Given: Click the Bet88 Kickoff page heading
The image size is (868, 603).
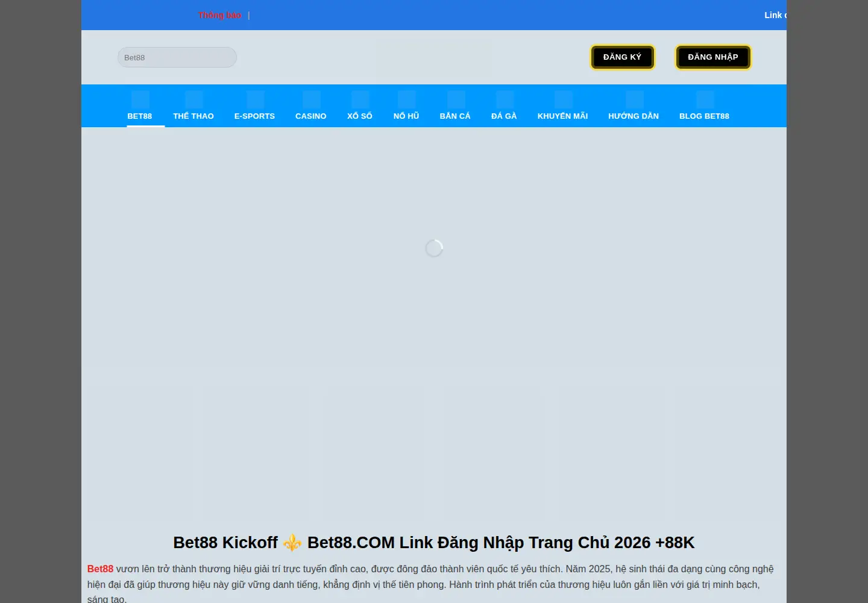Looking at the screenshot, I should [x=434, y=543].
